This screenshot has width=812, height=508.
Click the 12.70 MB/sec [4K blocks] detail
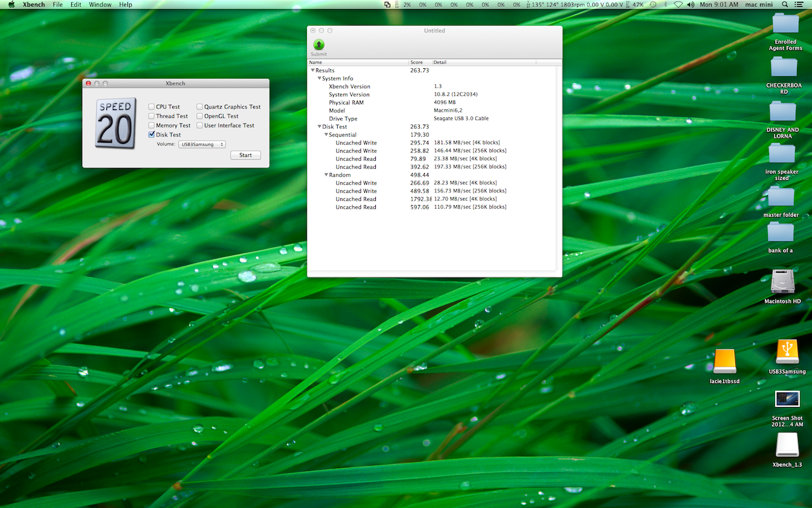(x=465, y=199)
